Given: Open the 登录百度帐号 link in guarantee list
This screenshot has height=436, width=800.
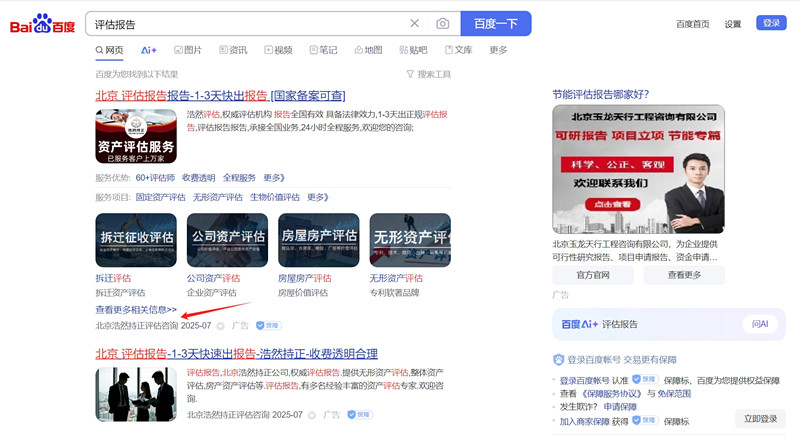Looking at the screenshot, I should (x=584, y=380).
